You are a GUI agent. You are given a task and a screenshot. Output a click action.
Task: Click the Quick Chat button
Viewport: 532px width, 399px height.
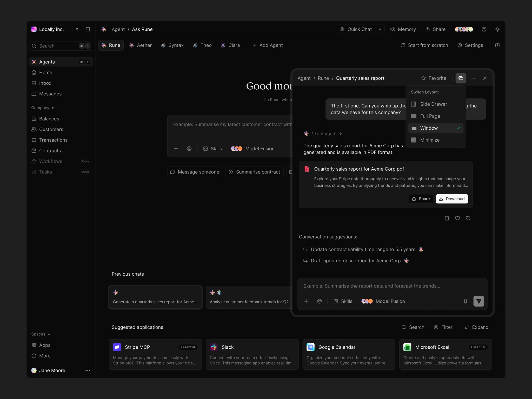pyautogui.click(x=357, y=29)
